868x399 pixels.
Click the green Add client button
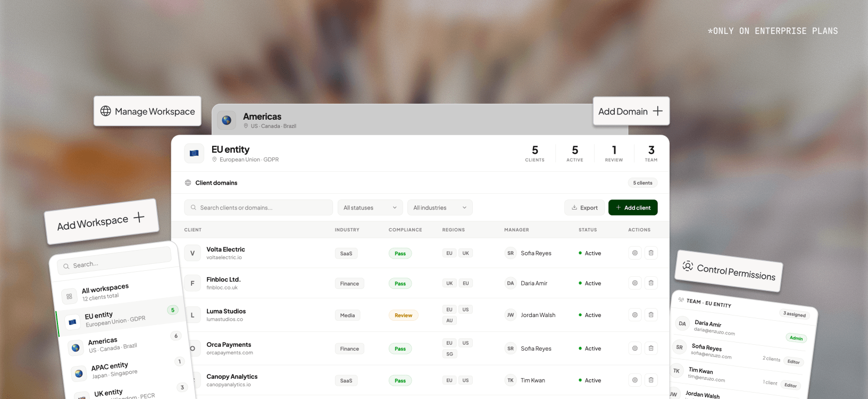click(633, 207)
